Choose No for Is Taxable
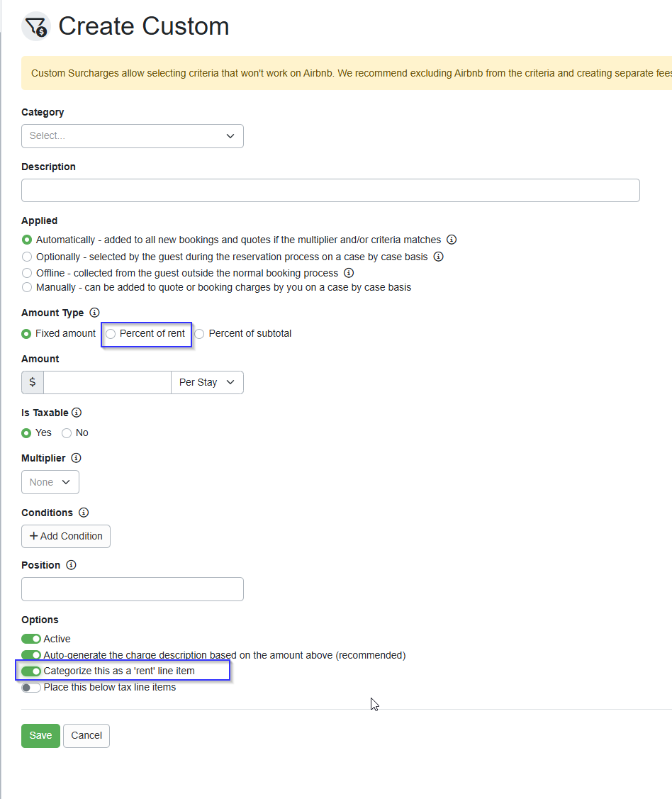This screenshot has width=672, height=799. [x=67, y=433]
